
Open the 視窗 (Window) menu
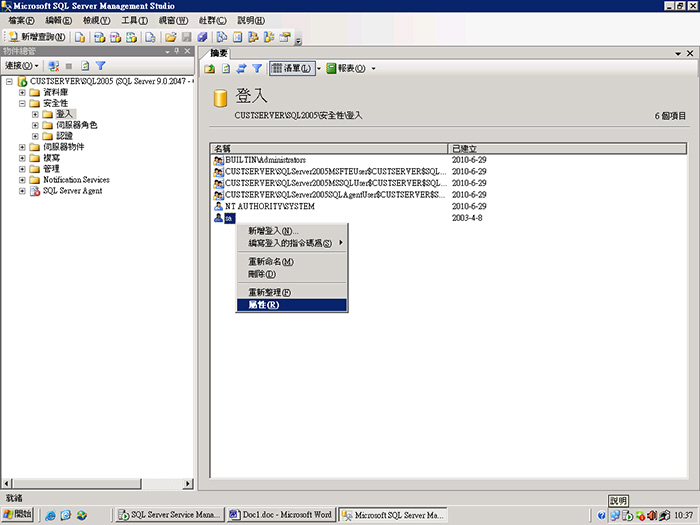(173, 21)
